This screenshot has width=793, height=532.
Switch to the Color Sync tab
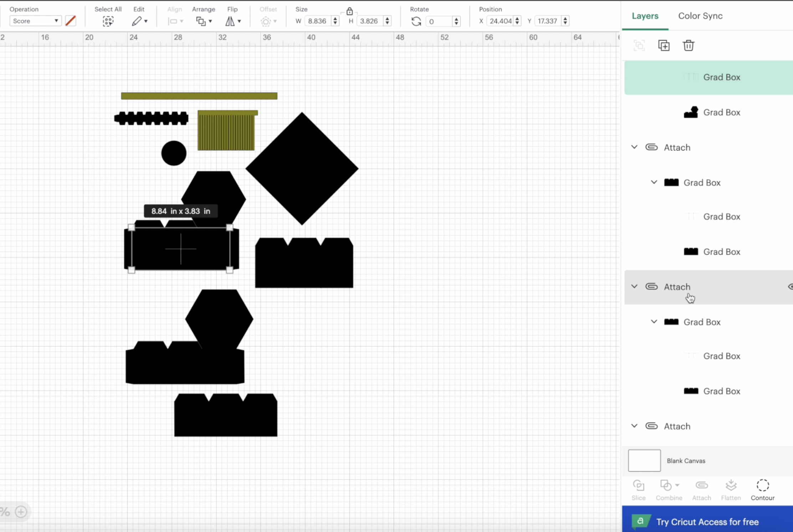(700, 16)
